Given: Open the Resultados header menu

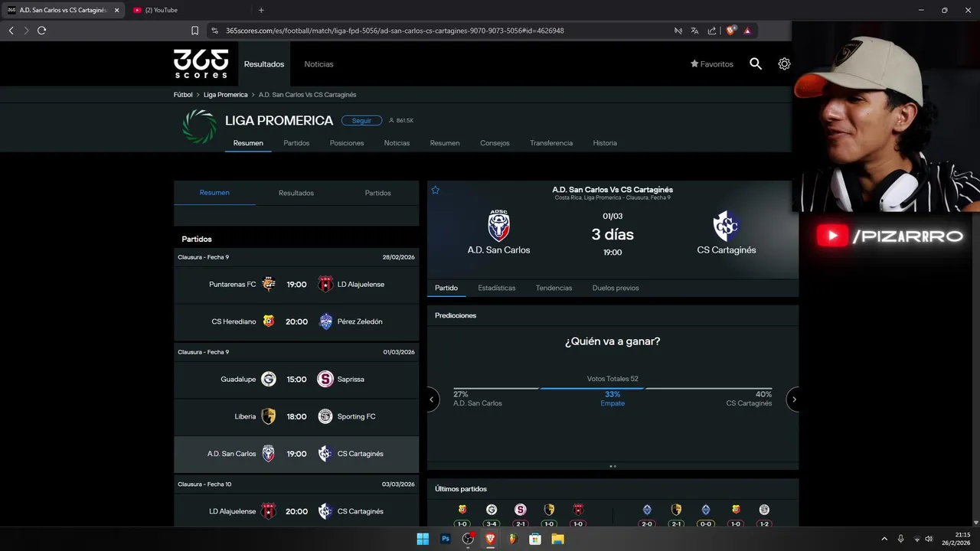Looking at the screenshot, I should [264, 64].
